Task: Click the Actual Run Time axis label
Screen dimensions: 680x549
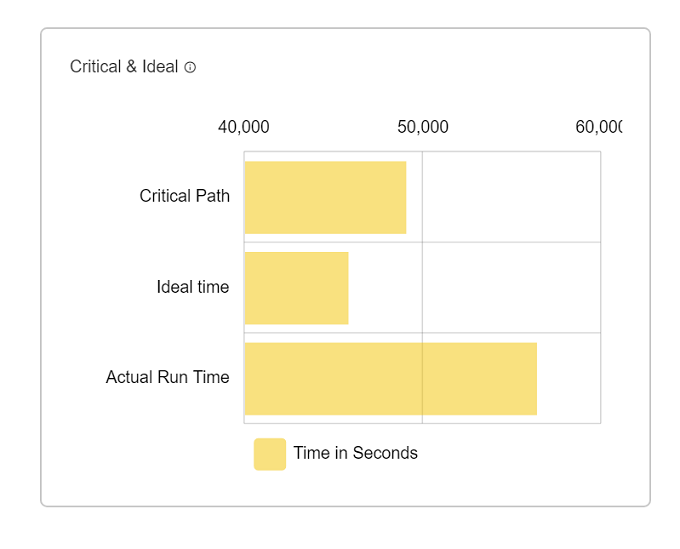Action: point(167,377)
